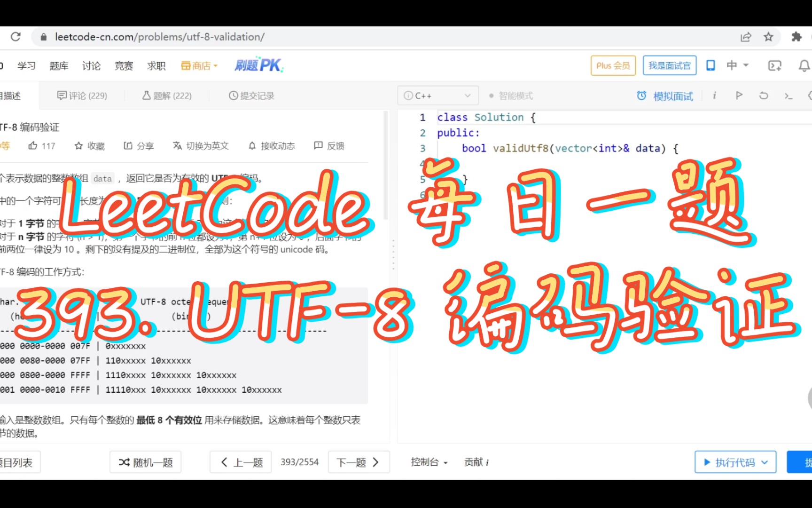
Task: Open the 题库 problem set menu
Action: pos(59,66)
